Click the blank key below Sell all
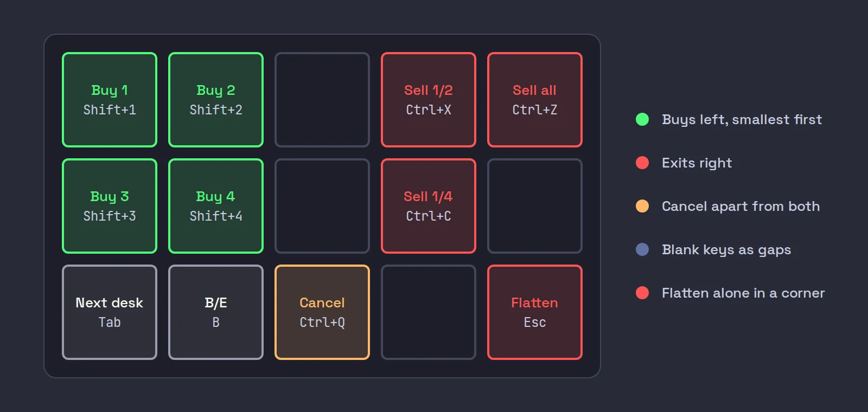The image size is (868, 412). [x=535, y=206]
